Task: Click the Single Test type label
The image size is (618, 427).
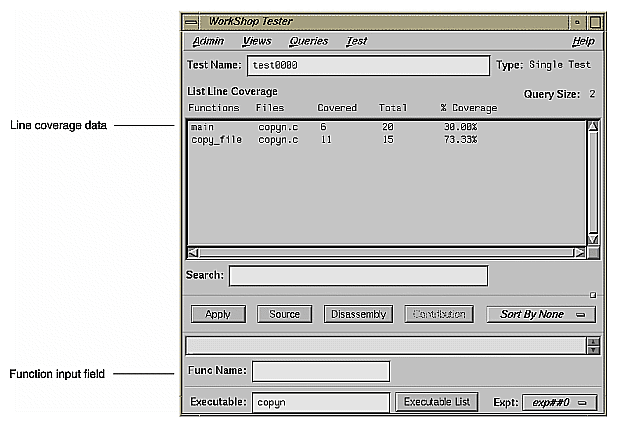Action: pyautogui.click(x=560, y=65)
